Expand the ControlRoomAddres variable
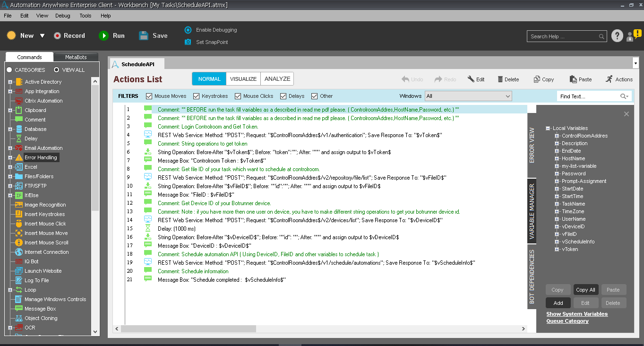Viewport: 644px width, 346px height. point(557,136)
